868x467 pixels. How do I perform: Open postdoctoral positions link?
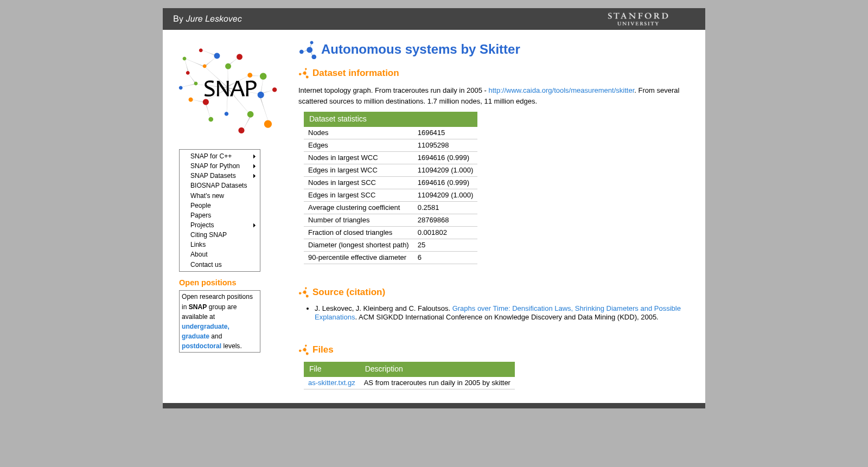click(201, 346)
